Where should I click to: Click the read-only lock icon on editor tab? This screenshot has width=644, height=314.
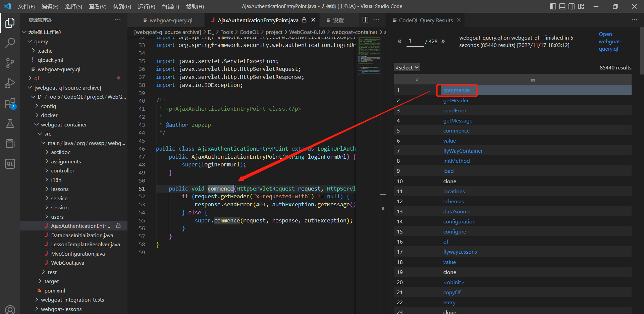point(304,20)
